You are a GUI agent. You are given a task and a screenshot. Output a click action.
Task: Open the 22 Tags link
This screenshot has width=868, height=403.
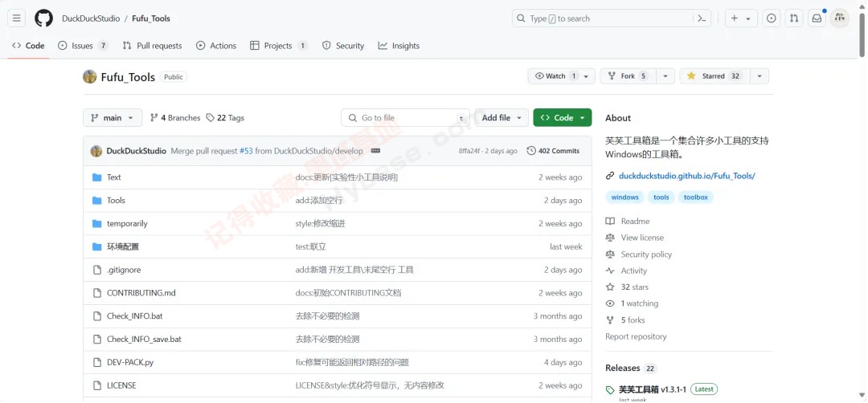[225, 118]
